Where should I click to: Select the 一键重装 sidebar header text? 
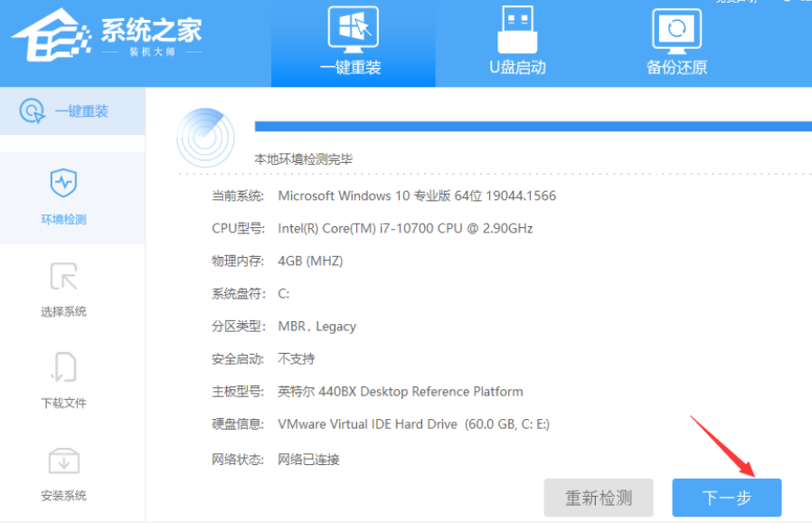tap(81, 111)
